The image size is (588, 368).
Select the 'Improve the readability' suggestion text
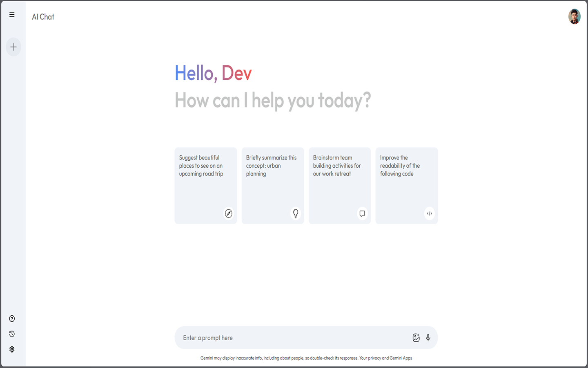click(400, 166)
